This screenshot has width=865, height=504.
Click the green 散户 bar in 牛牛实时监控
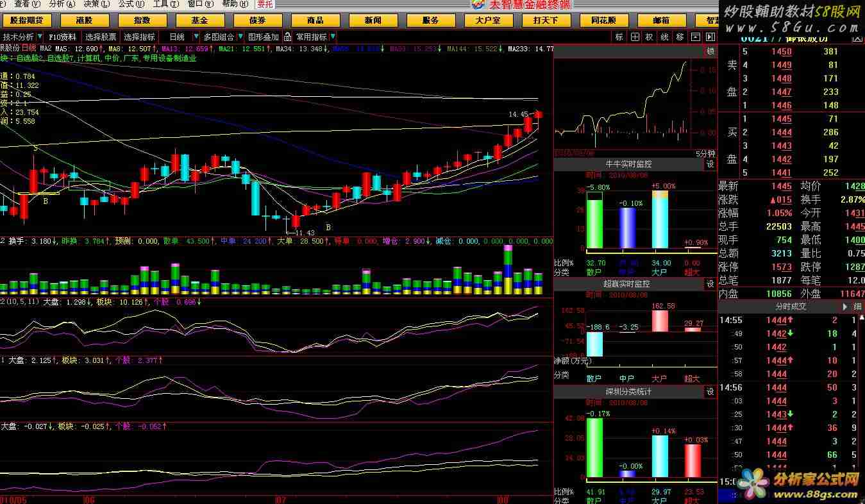[595, 223]
